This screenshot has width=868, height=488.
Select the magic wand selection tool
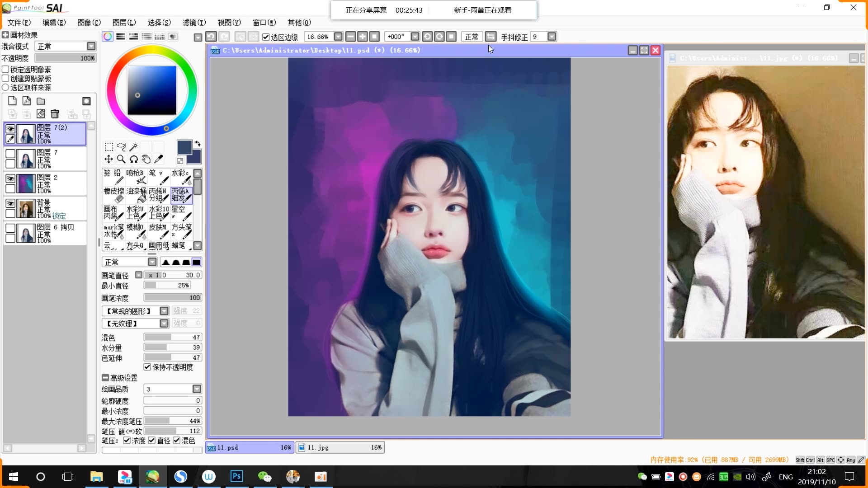(x=134, y=147)
